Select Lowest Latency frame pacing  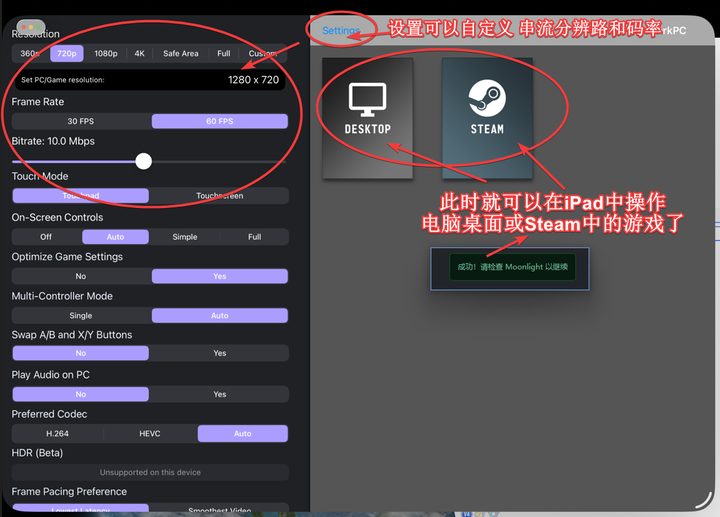point(81,509)
